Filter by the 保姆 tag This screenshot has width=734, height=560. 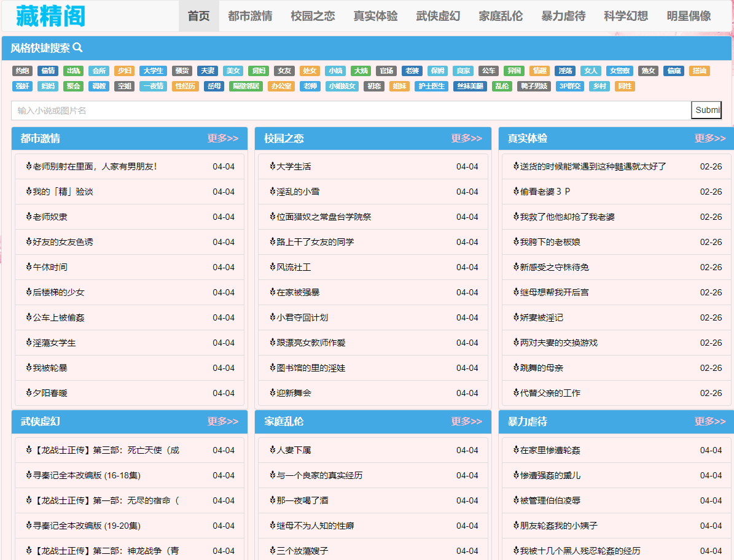438,71
